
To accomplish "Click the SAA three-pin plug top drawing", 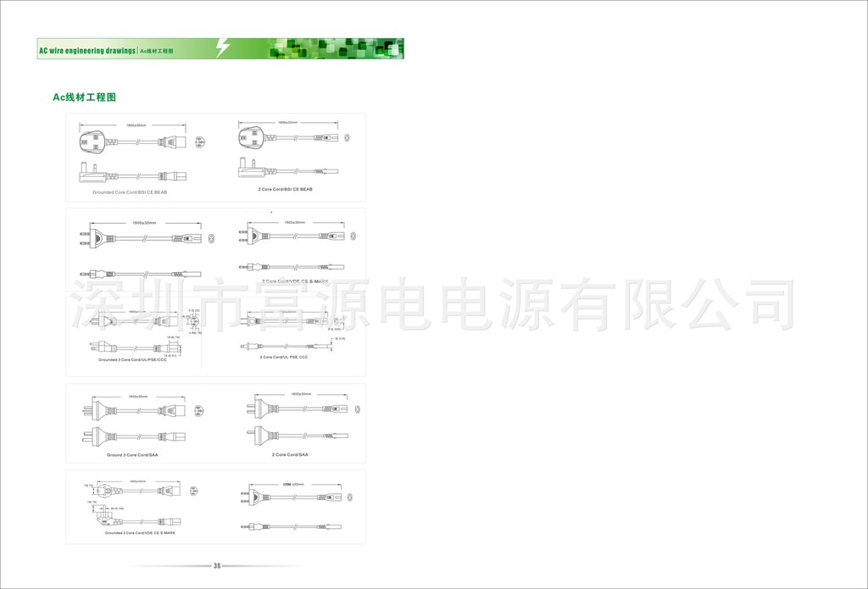I will [x=100, y=411].
